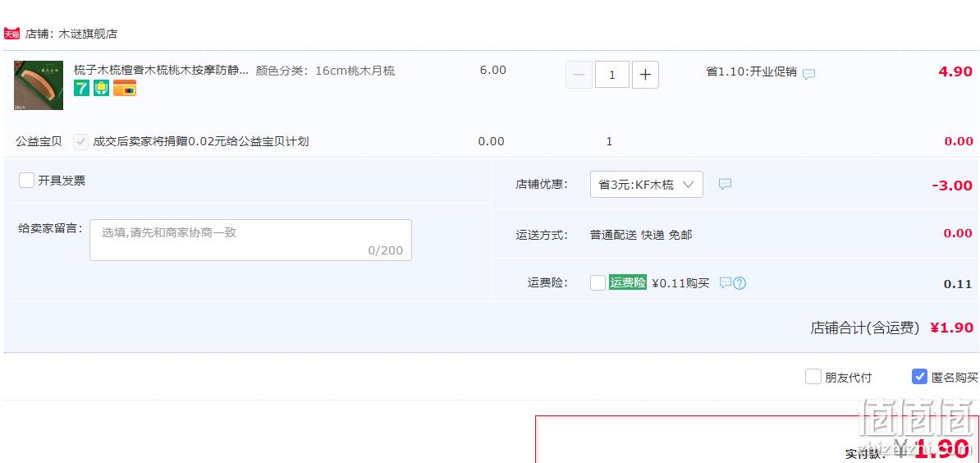Open the promotion info bubble next to 开业促销
This screenshot has height=463, width=980.
808,74
